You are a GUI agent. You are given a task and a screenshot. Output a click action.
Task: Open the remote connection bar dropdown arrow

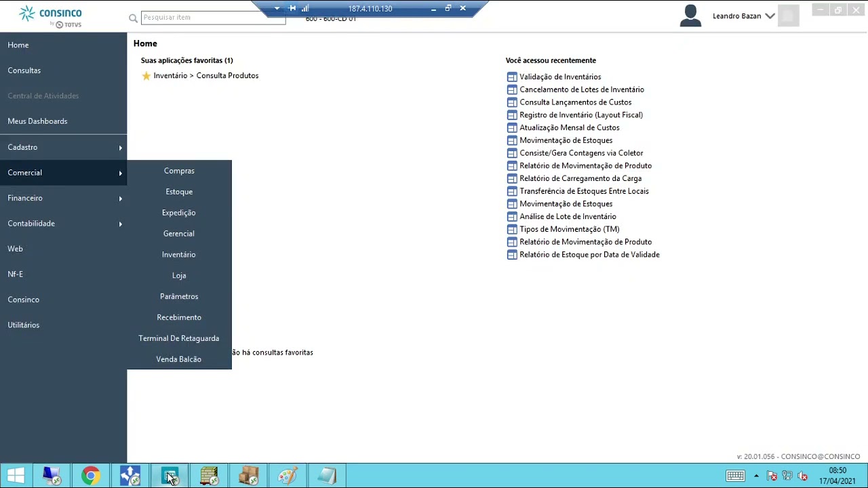click(x=277, y=9)
